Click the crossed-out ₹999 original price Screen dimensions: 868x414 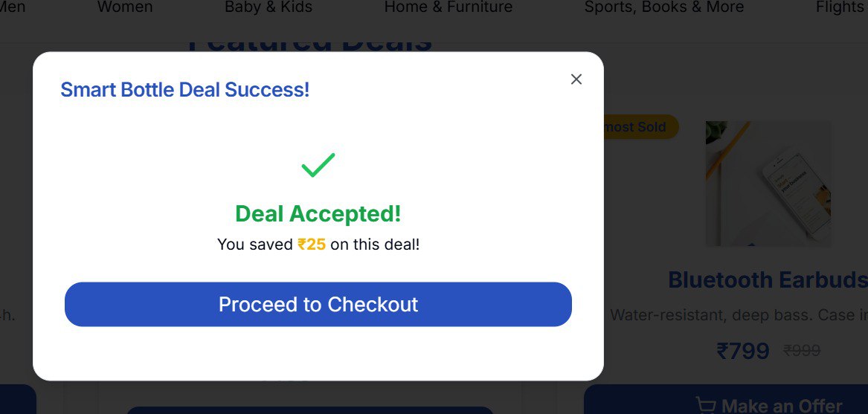click(802, 351)
